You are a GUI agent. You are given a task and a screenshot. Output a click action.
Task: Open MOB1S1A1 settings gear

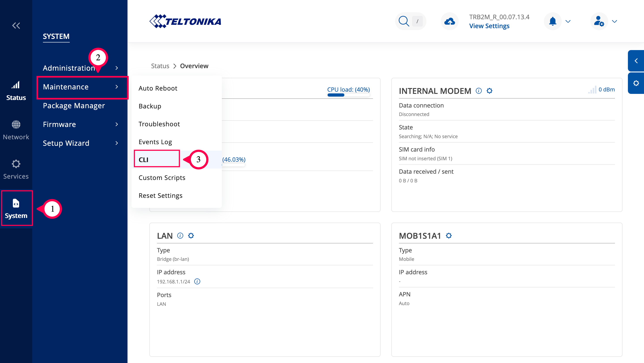(x=449, y=236)
